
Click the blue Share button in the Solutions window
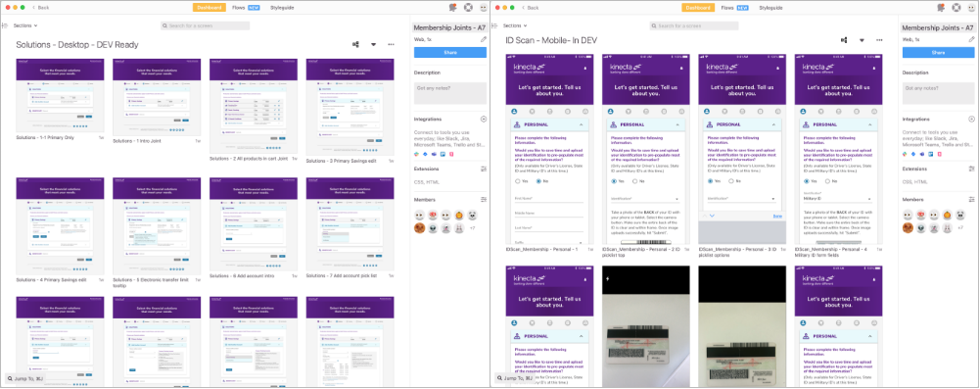(x=450, y=53)
